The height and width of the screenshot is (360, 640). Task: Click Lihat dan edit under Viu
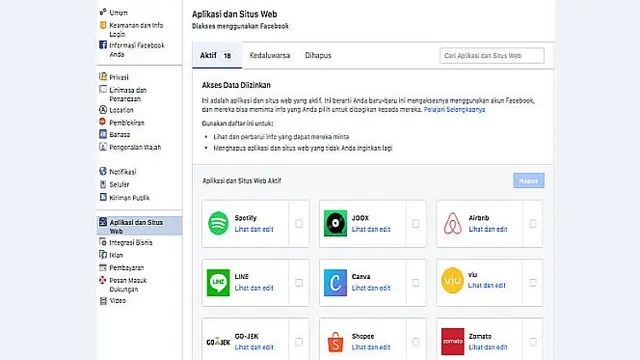487,286
